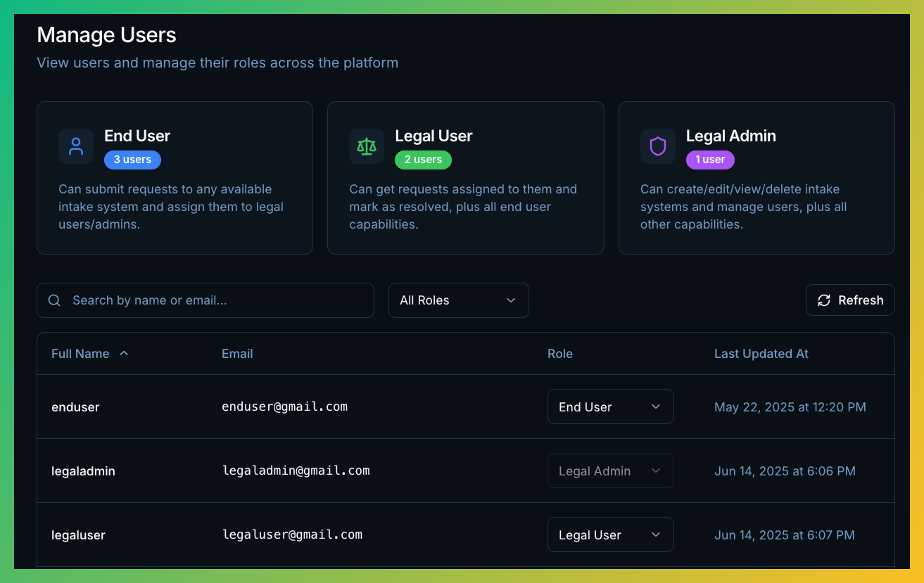
Task: Click the search by name or email field
Action: coord(205,300)
